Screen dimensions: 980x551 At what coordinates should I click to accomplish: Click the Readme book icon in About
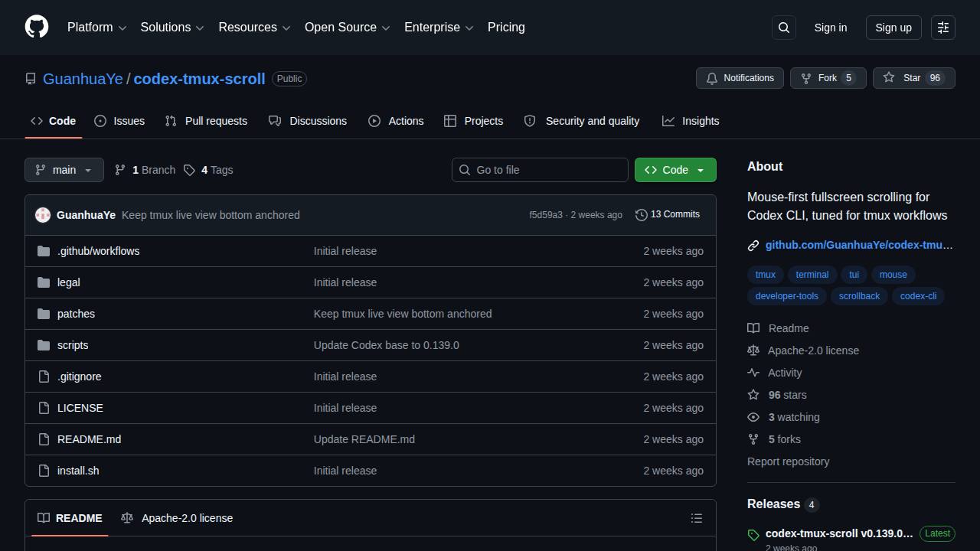(753, 328)
